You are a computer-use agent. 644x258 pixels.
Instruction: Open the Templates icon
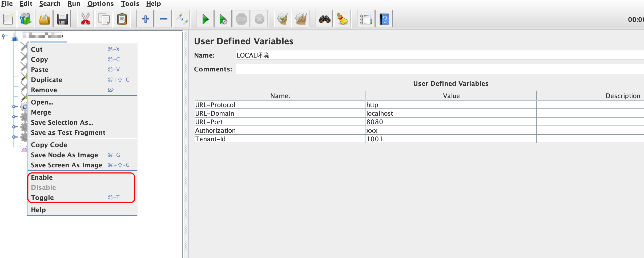tap(26, 19)
